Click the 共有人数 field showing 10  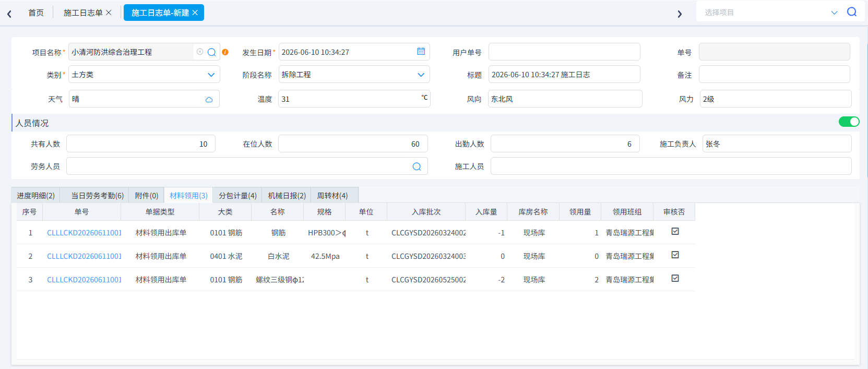click(x=141, y=144)
